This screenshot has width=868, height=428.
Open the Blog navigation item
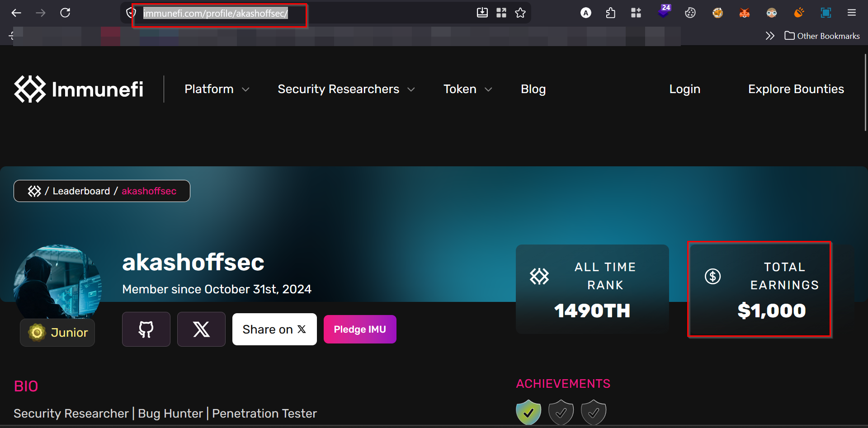pyautogui.click(x=533, y=89)
